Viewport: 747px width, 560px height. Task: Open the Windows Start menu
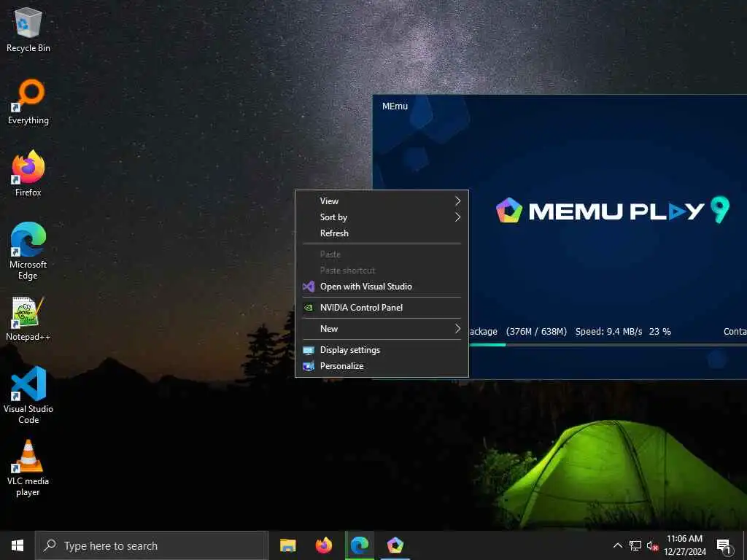click(18, 545)
